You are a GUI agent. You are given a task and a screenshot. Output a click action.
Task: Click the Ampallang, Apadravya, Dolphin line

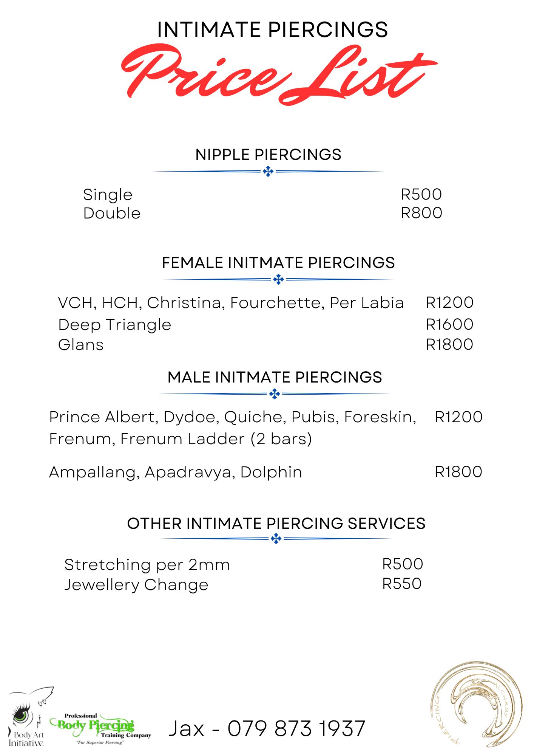176,472
